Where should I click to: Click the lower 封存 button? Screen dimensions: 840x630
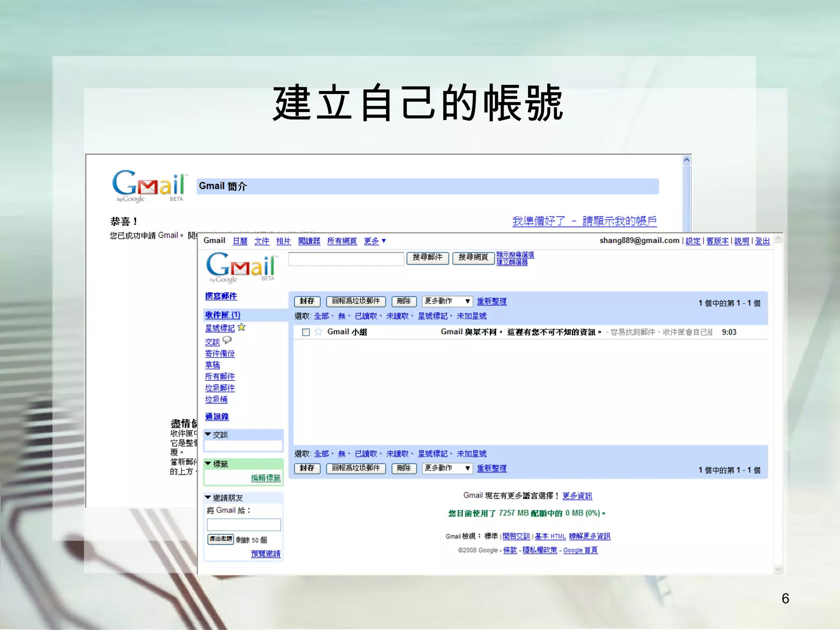pyautogui.click(x=307, y=468)
